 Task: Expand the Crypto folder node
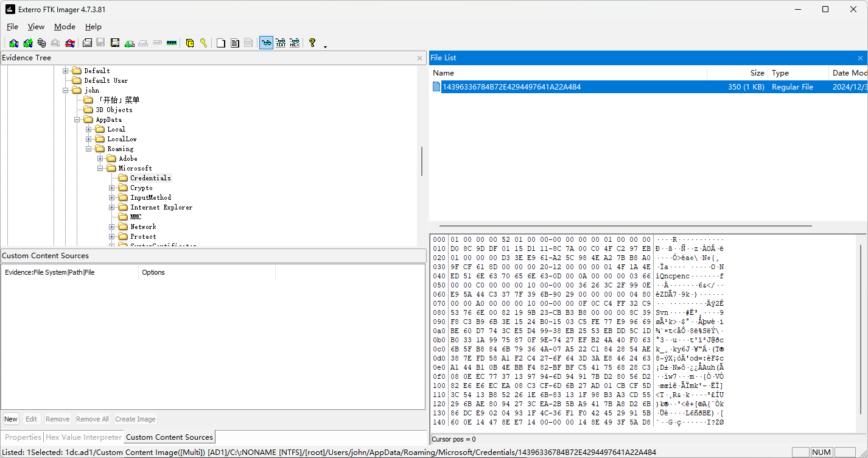112,188
